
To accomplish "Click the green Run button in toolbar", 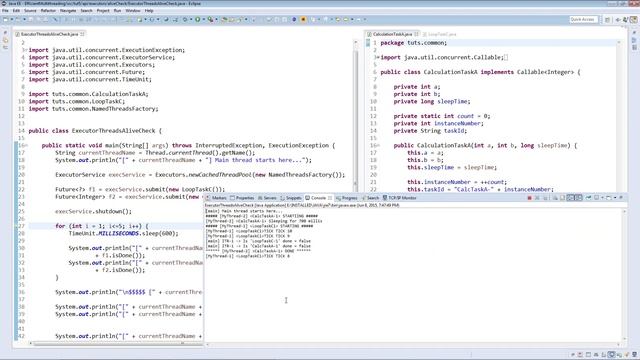I will point(198,19).
